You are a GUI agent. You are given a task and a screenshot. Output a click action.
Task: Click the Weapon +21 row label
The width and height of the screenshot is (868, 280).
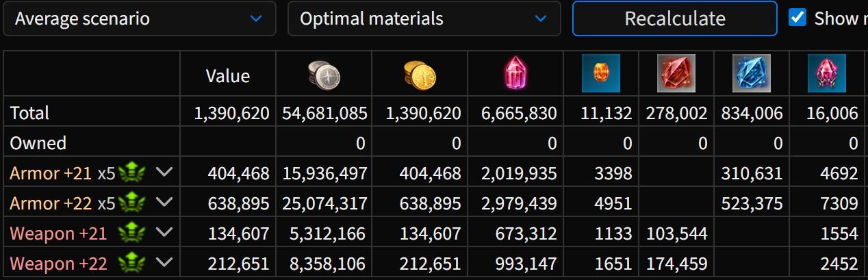click(x=58, y=233)
